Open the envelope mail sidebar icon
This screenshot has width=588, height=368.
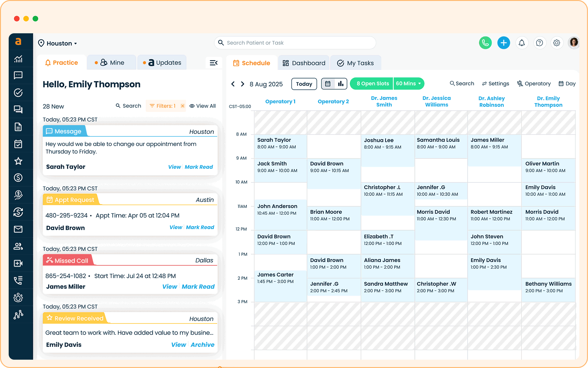pos(18,229)
